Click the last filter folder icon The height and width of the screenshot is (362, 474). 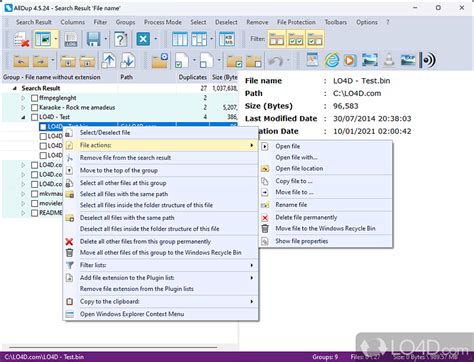click(x=315, y=39)
